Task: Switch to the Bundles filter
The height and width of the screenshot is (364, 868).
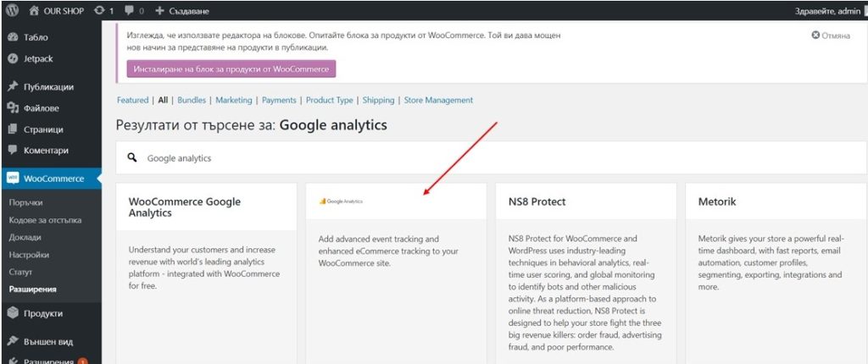Action: coord(192,100)
